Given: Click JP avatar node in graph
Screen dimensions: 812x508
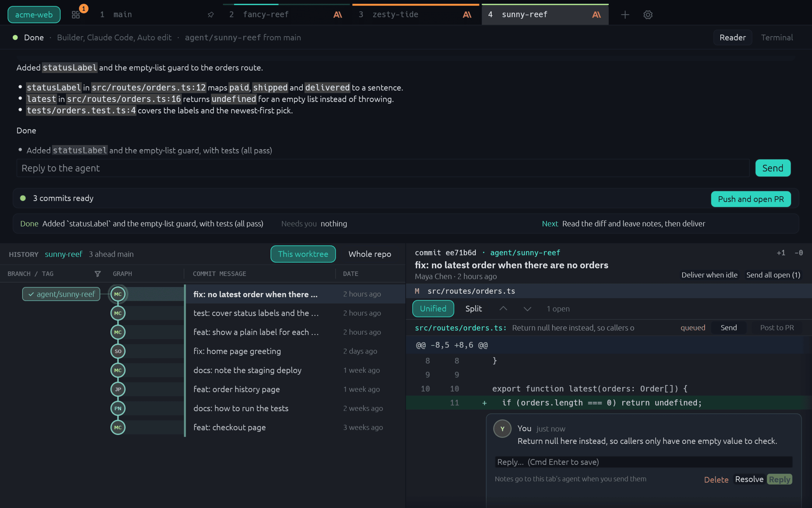Looking at the screenshot, I should click(x=118, y=389).
